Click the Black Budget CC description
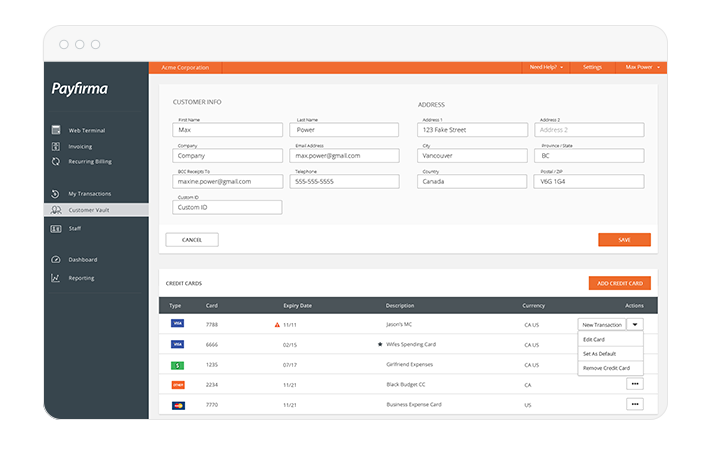 point(406,384)
